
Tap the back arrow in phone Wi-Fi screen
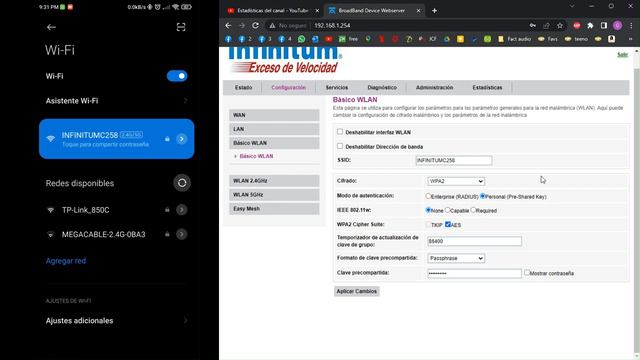(x=51, y=27)
